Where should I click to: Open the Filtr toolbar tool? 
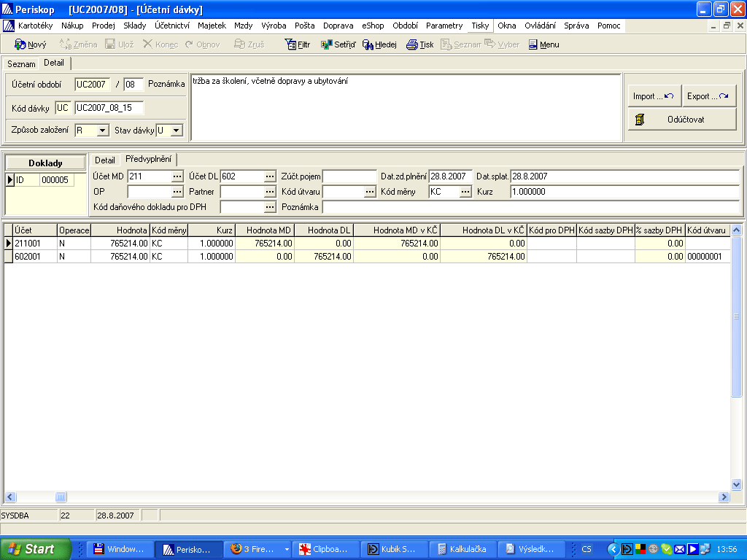click(x=290, y=44)
